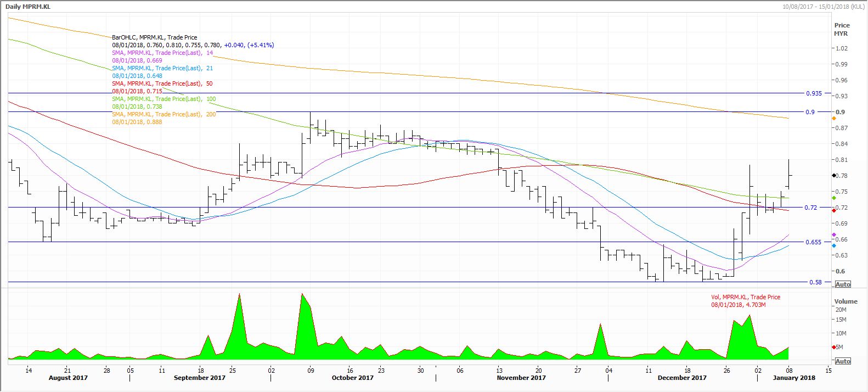Select the red SMA 50 axis marker

(834, 211)
